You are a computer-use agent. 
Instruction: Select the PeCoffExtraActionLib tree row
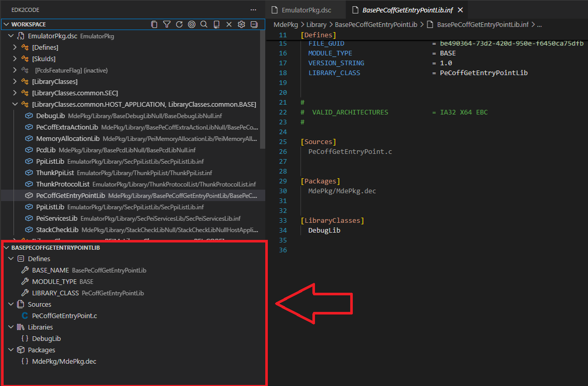pos(133,127)
